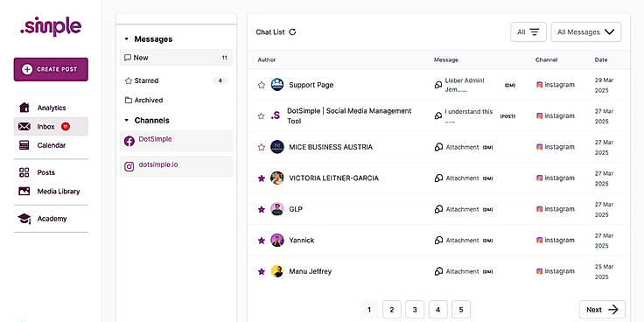Screen dimensions: 644x322
Task: Star the MICE BUSINESS AUSTRIA conversation
Action: tap(262, 147)
